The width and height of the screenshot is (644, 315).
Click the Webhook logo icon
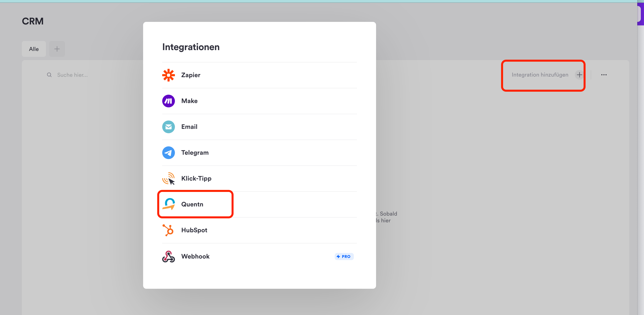pos(168,257)
